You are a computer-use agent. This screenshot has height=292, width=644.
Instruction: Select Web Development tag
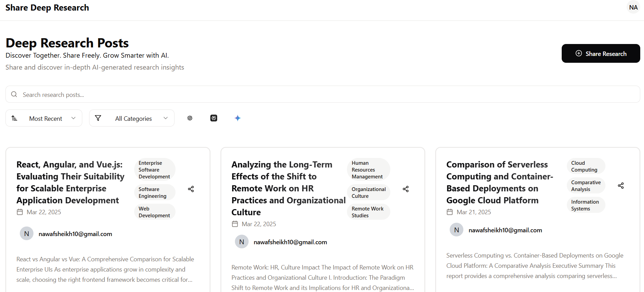coord(155,212)
